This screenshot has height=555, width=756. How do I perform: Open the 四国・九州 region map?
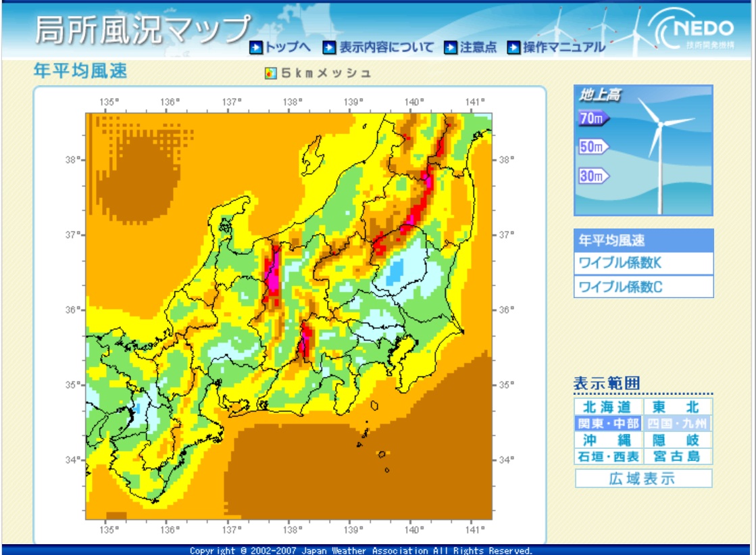click(678, 424)
